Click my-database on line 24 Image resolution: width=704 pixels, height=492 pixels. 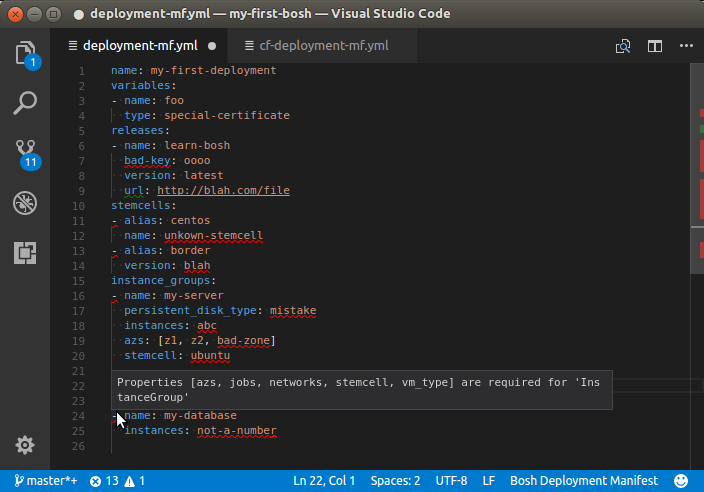[200, 415]
